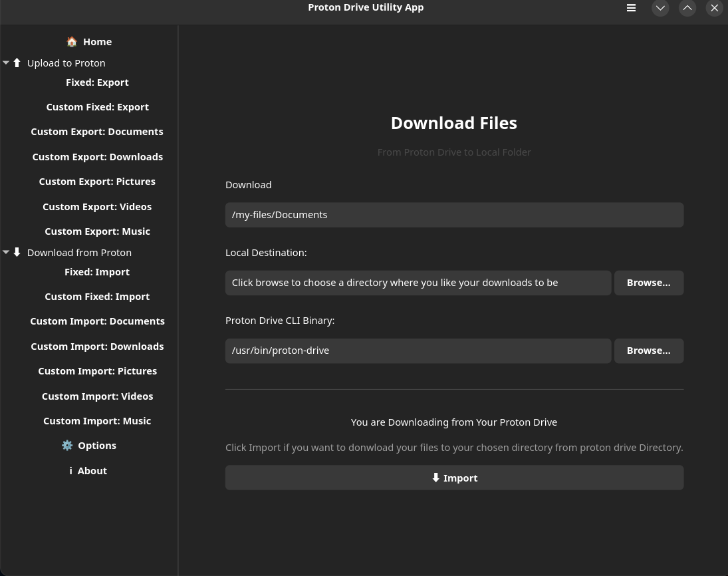Select Custom Export: Pictures
728x576 pixels.
click(97, 181)
